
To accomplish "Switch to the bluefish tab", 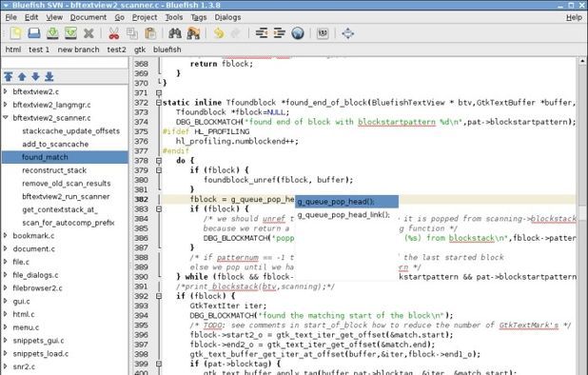I will click(167, 49).
